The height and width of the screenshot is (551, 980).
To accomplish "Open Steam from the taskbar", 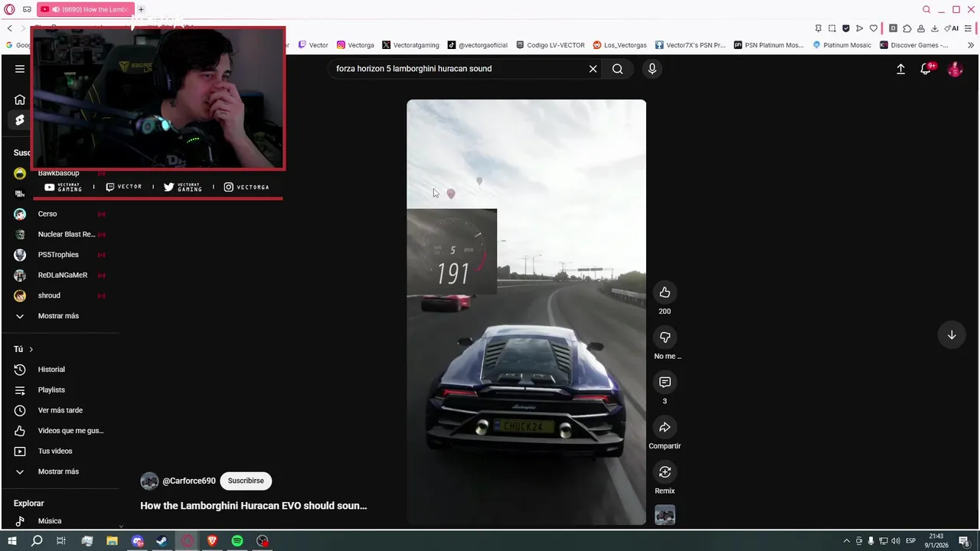I will [x=162, y=541].
